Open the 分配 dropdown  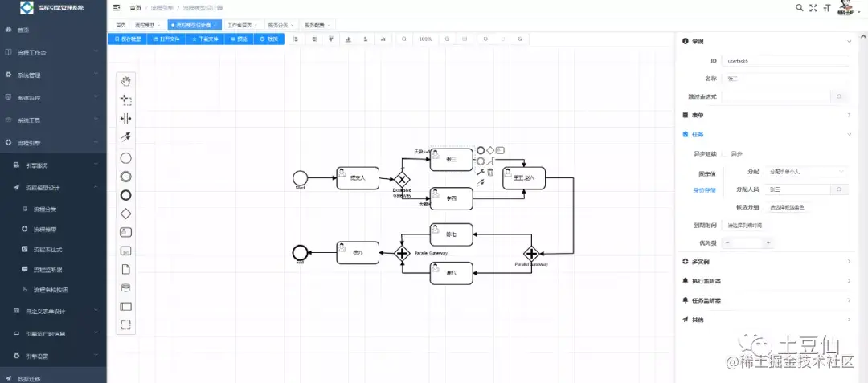pyautogui.click(x=806, y=172)
